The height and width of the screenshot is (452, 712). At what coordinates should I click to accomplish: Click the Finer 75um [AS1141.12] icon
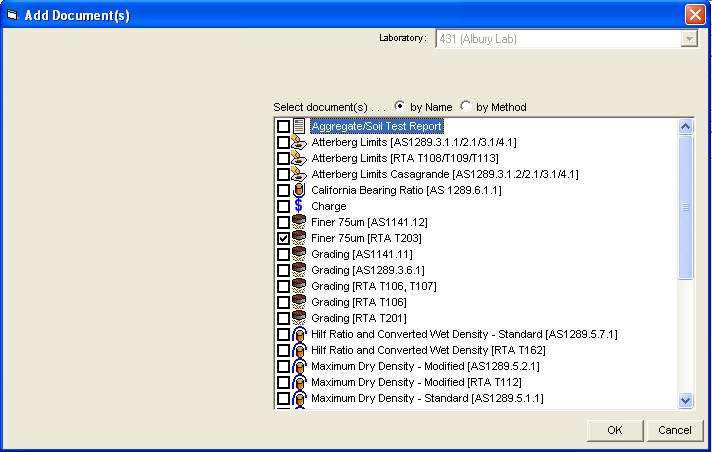click(x=299, y=223)
